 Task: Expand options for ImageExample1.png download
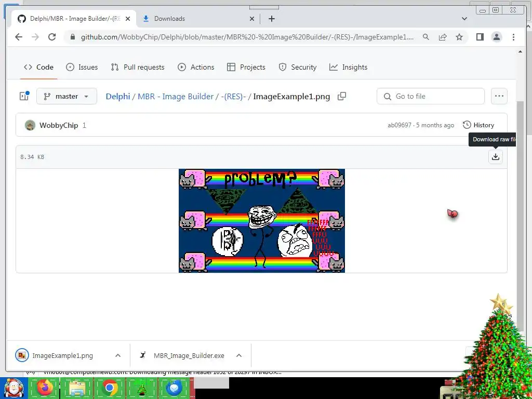coord(118,355)
